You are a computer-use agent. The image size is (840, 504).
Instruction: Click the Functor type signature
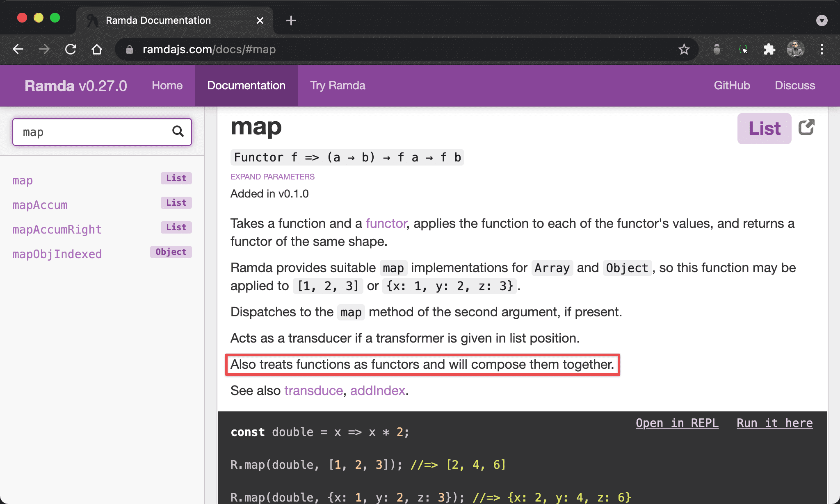[x=347, y=157]
